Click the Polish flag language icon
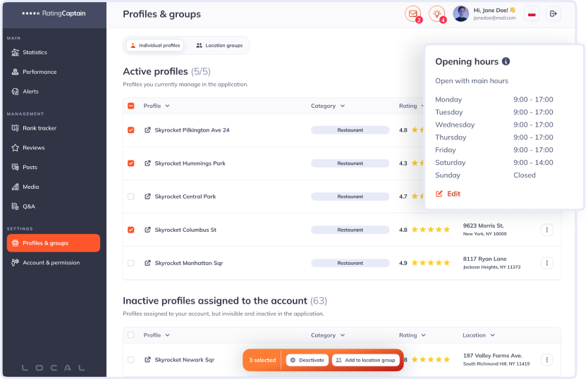This screenshot has height=379, width=588. point(533,13)
